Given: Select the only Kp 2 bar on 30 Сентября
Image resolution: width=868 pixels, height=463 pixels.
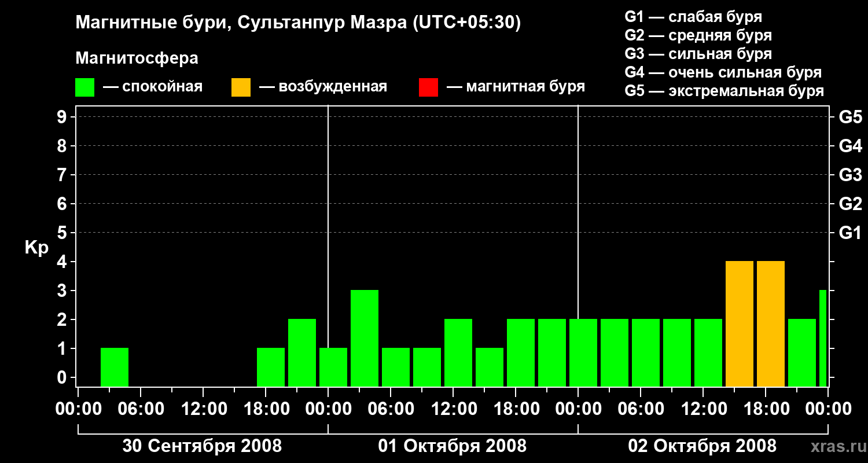Looking at the screenshot, I should click(x=302, y=353).
